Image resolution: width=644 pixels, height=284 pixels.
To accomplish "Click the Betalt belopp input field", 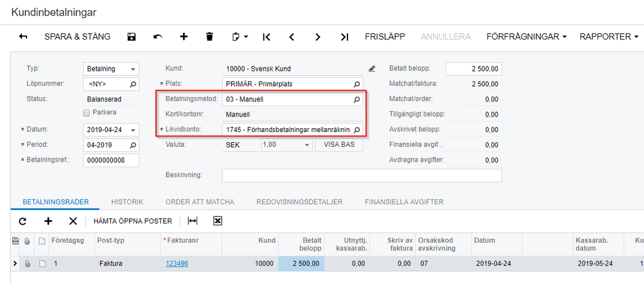I will coord(474,69).
